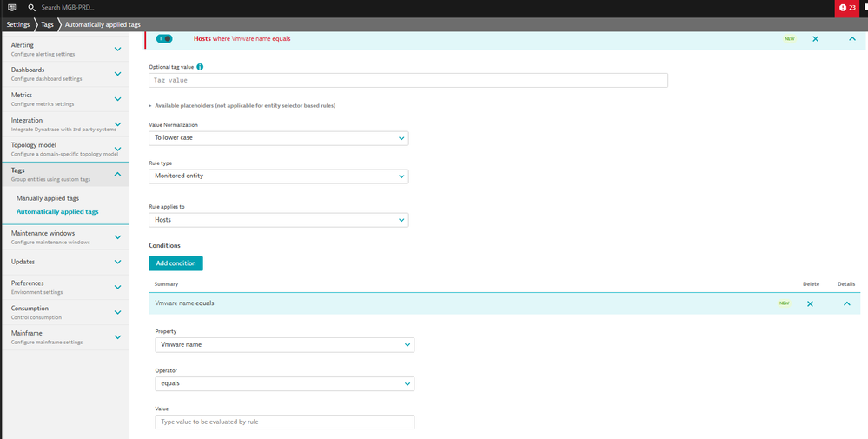Open the Operator dropdown showing equals
Viewport: 868px width, 439px height.
[284, 383]
